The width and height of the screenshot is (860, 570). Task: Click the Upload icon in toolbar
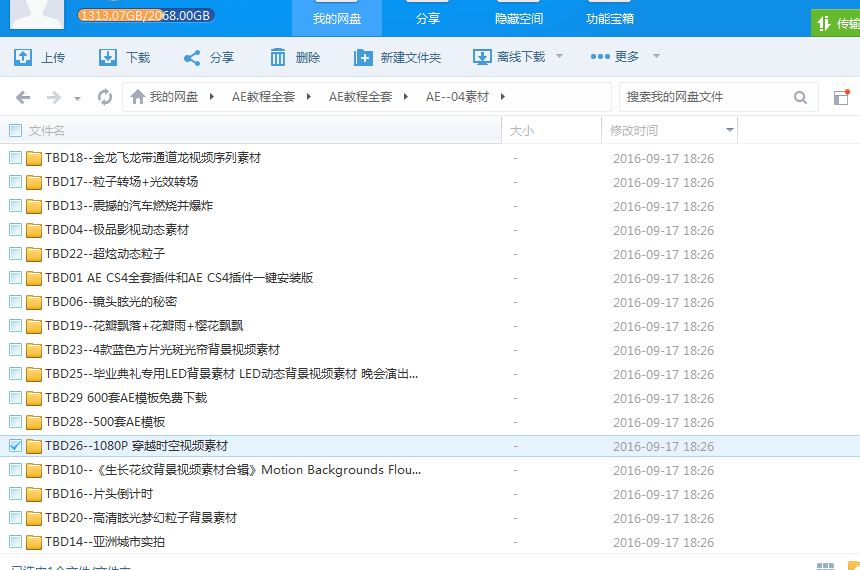(x=22, y=57)
